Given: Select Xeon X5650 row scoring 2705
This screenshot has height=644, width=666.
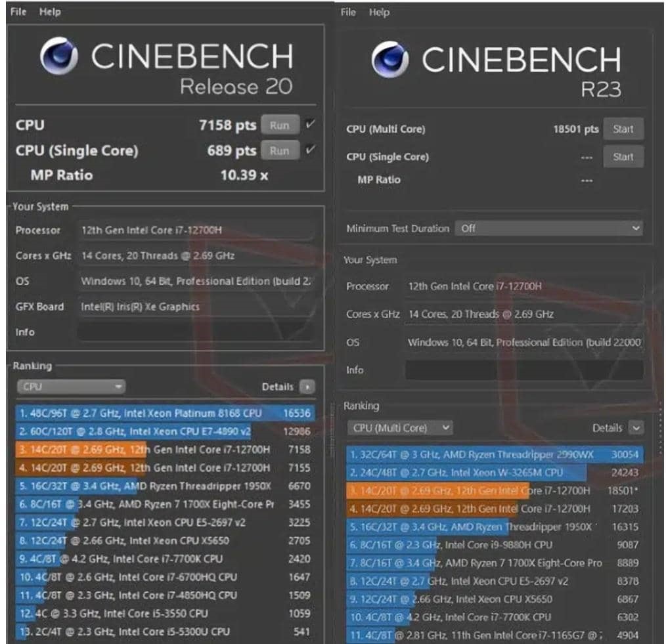Looking at the screenshot, I should pos(166,541).
